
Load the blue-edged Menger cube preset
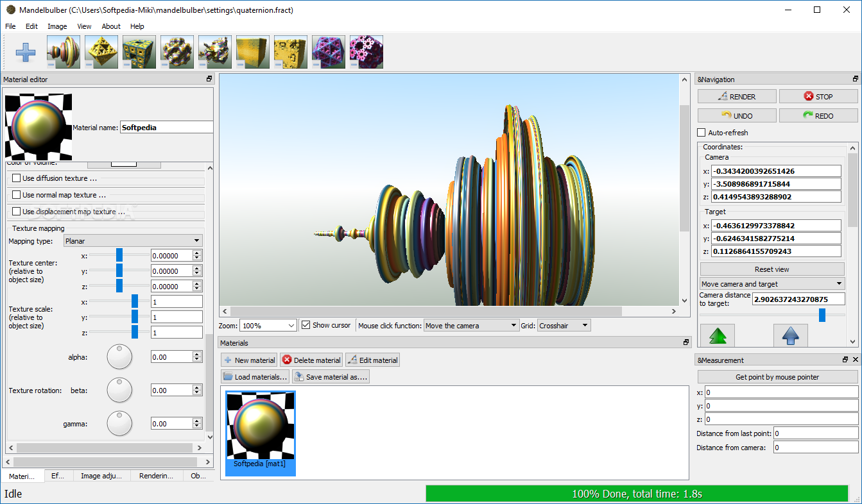(139, 52)
